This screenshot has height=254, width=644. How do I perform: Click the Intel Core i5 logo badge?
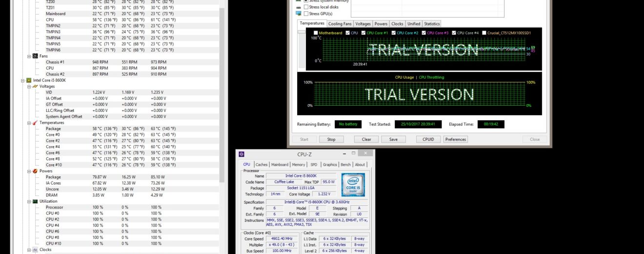tap(353, 185)
